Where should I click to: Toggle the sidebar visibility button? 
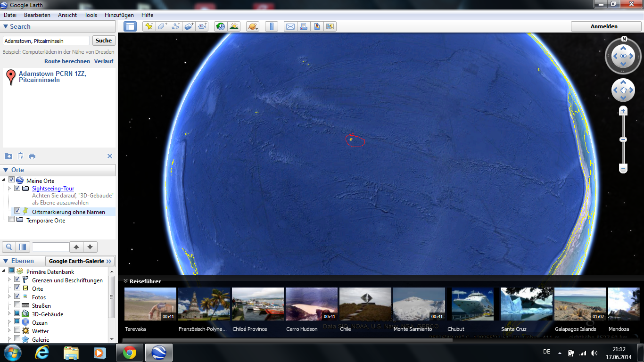click(x=130, y=26)
